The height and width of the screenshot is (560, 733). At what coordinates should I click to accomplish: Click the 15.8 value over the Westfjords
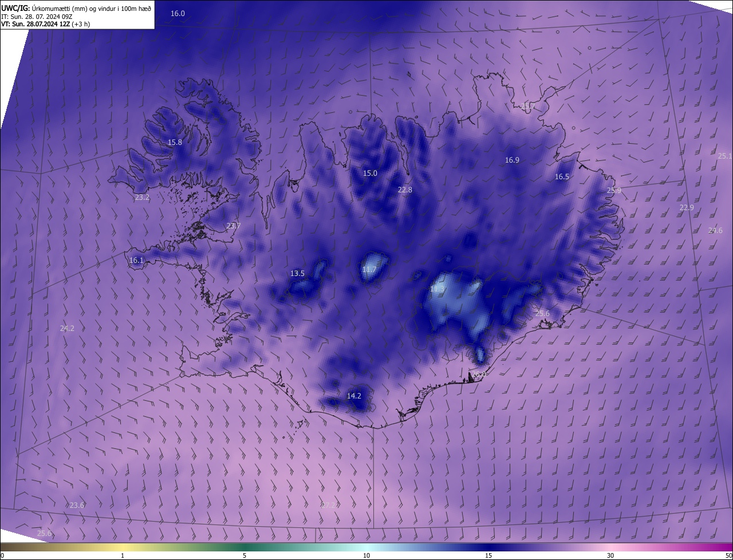[175, 143]
